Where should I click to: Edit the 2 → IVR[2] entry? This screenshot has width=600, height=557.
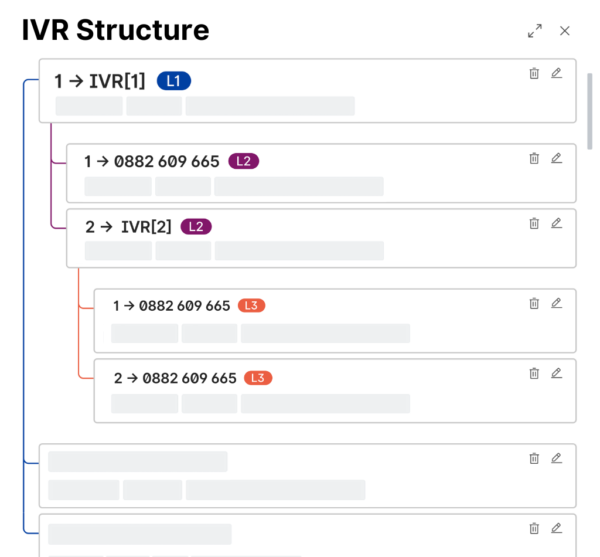557,223
